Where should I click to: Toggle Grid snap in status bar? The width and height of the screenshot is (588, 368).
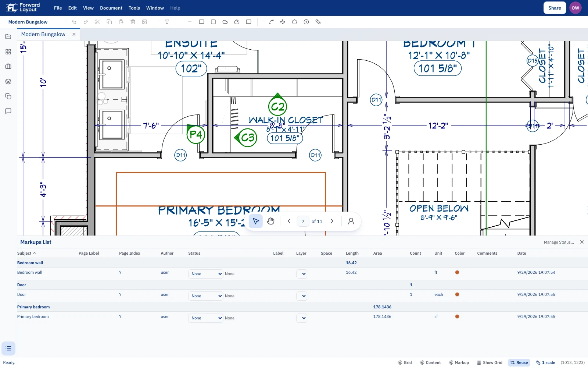pyautogui.click(x=405, y=362)
